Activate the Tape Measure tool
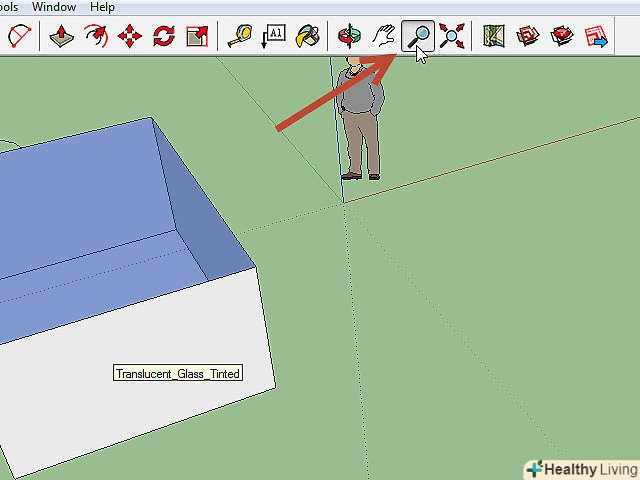Screen dimensions: 640x480 240,37
